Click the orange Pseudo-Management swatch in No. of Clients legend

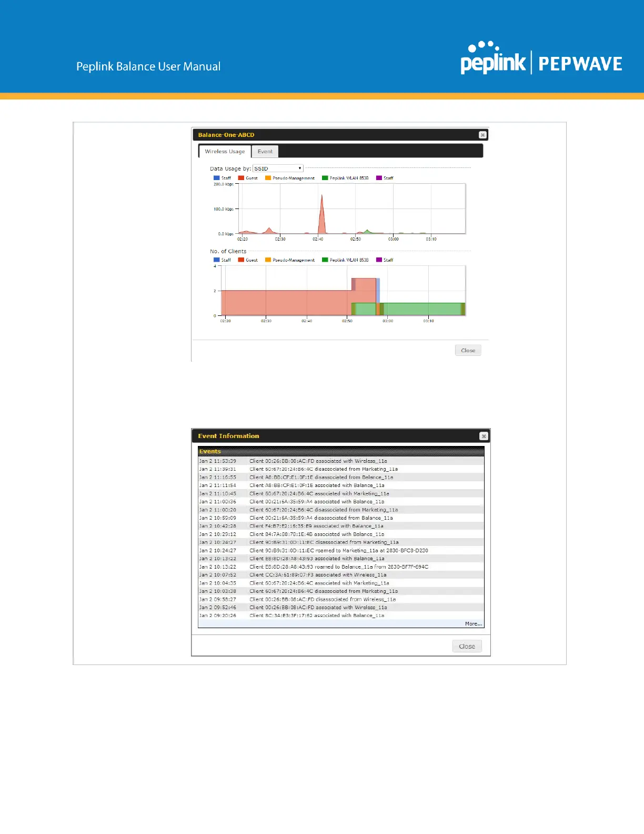268,260
